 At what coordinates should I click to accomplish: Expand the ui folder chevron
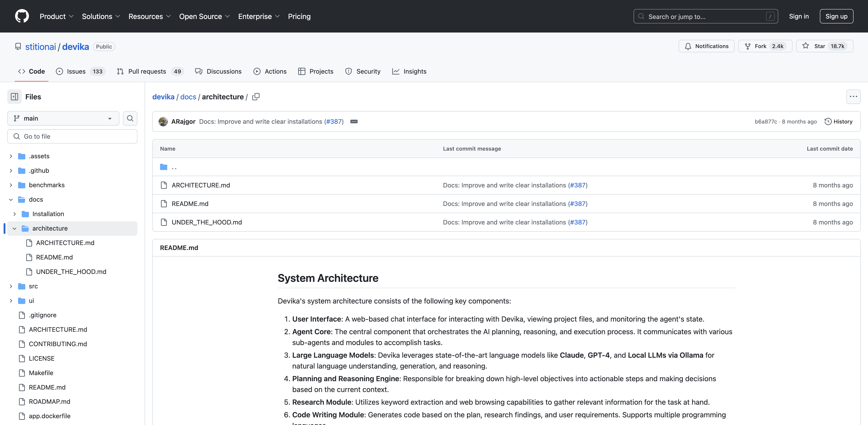tap(11, 301)
